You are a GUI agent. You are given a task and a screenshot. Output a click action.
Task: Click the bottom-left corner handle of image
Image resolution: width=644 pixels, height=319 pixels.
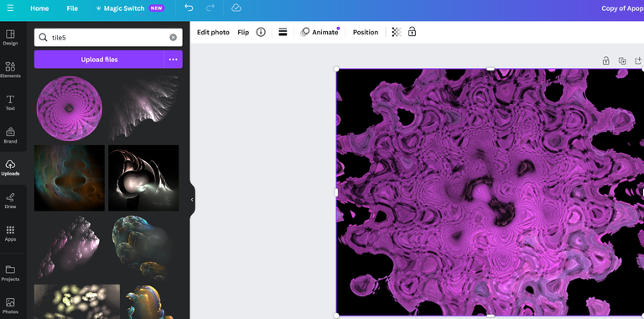tap(336, 316)
